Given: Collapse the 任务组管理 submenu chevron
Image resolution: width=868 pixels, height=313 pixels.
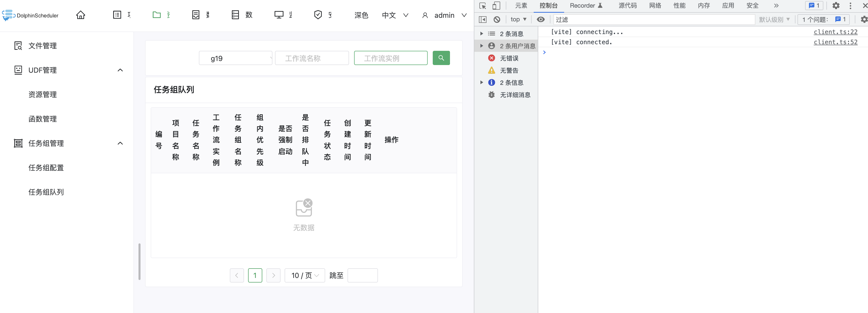Looking at the screenshot, I should coord(120,143).
